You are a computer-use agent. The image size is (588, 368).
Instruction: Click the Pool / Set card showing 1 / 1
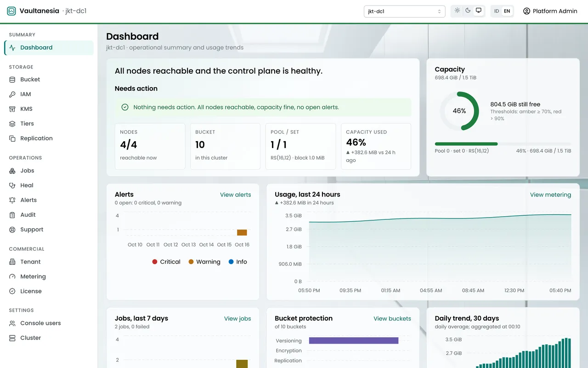point(300,146)
